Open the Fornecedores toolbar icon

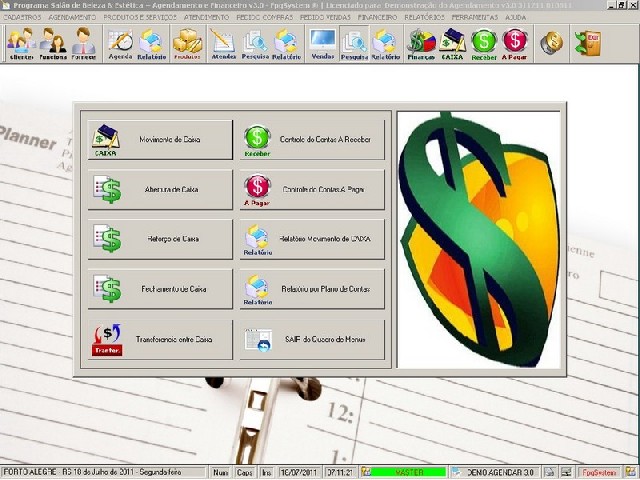(x=84, y=43)
